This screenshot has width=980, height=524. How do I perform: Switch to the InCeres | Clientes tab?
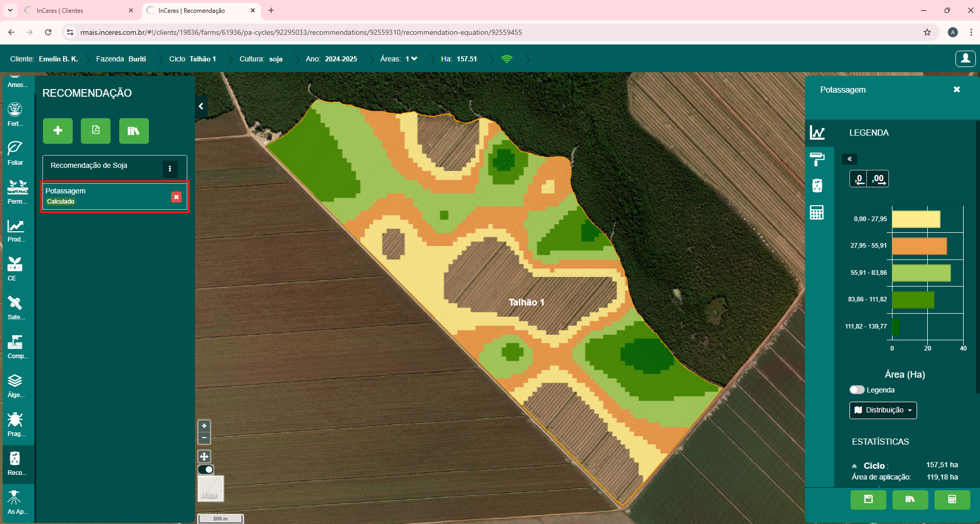click(79, 10)
